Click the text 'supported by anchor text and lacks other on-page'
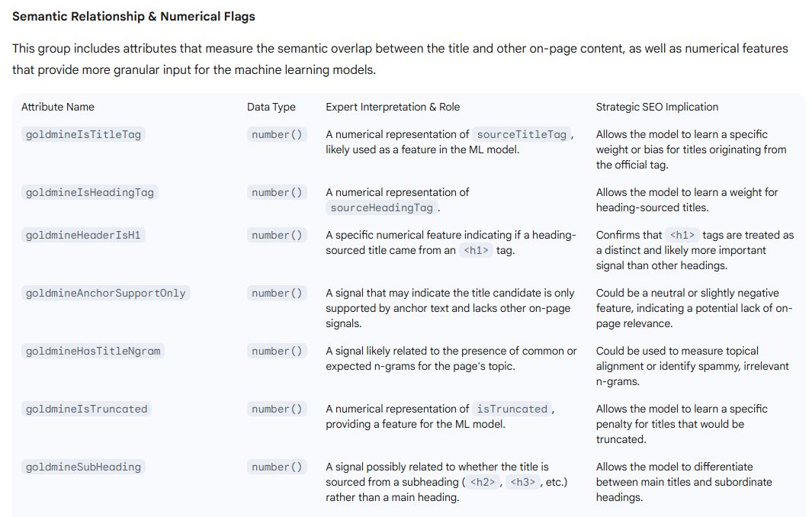 click(x=448, y=308)
